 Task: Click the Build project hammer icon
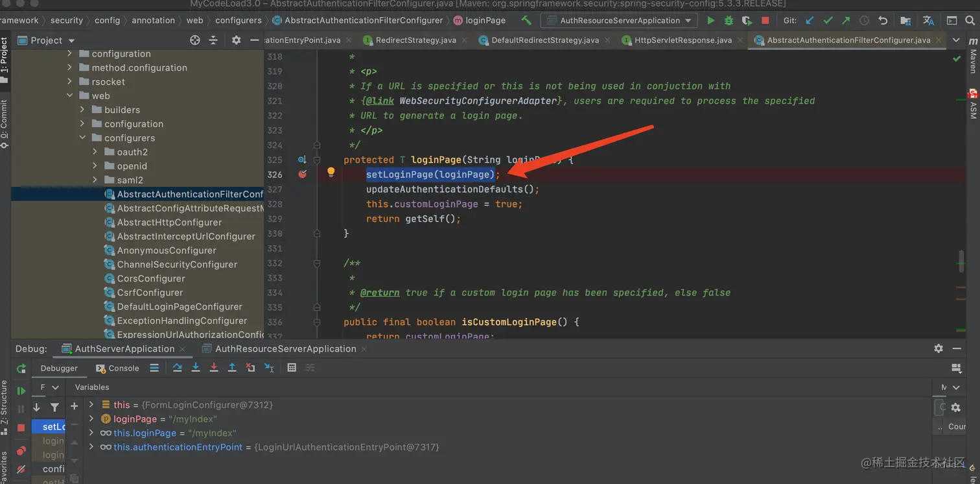click(x=526, y=20)
